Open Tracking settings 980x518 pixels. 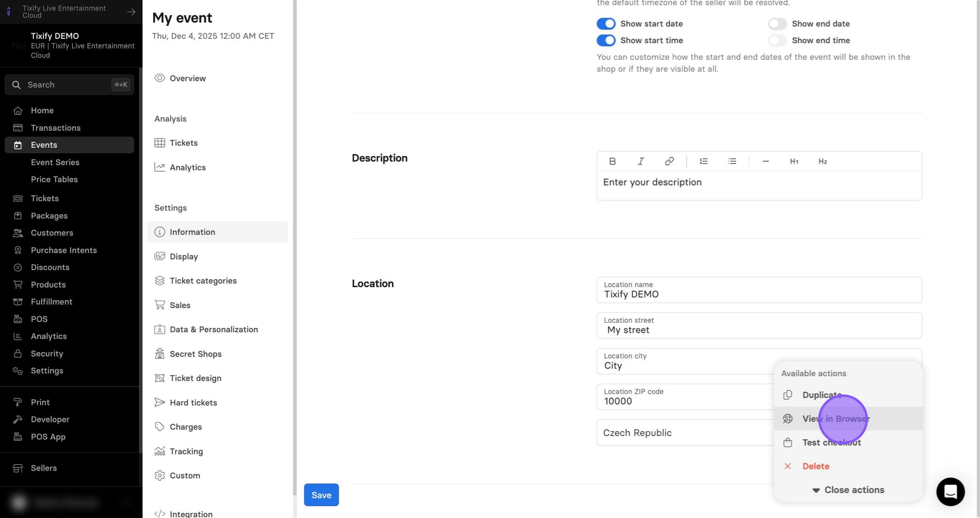[217, 451]
